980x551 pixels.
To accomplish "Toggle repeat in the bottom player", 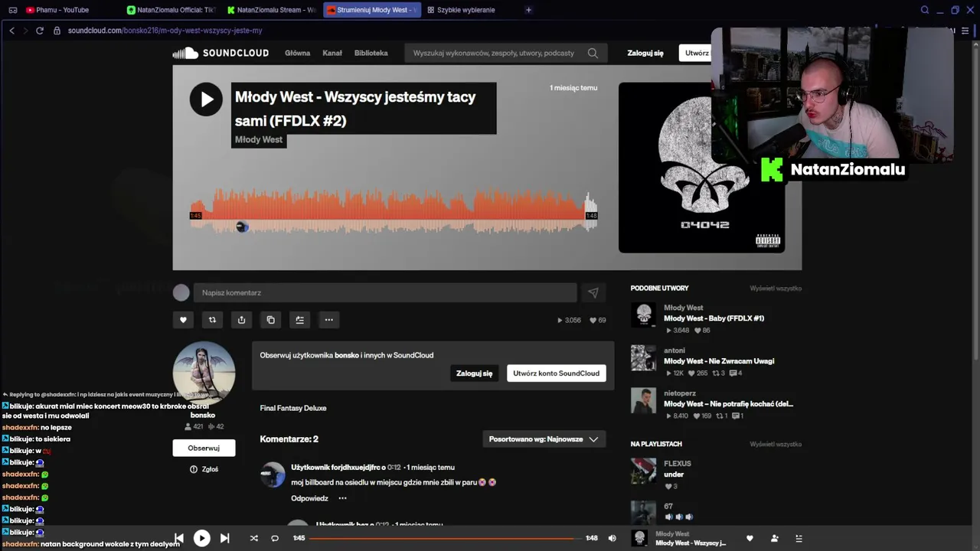I will coord(275,538).
